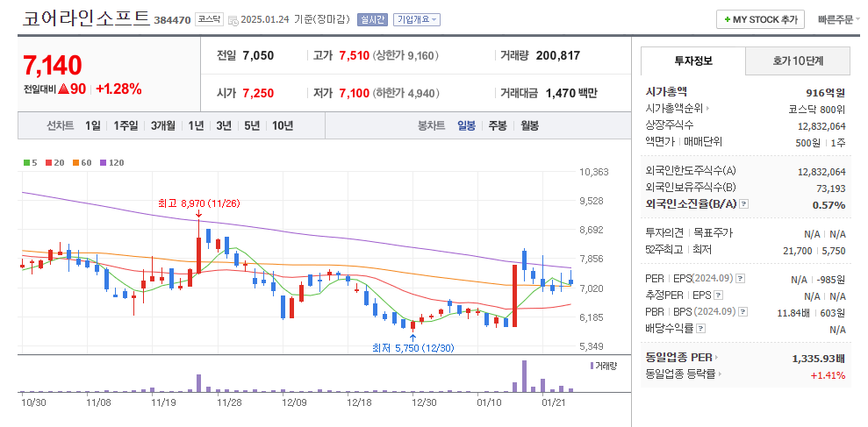The image size is (868, 427).
Task: Add stock via MY STOCK 추가 button
Action: pos(760,19)
